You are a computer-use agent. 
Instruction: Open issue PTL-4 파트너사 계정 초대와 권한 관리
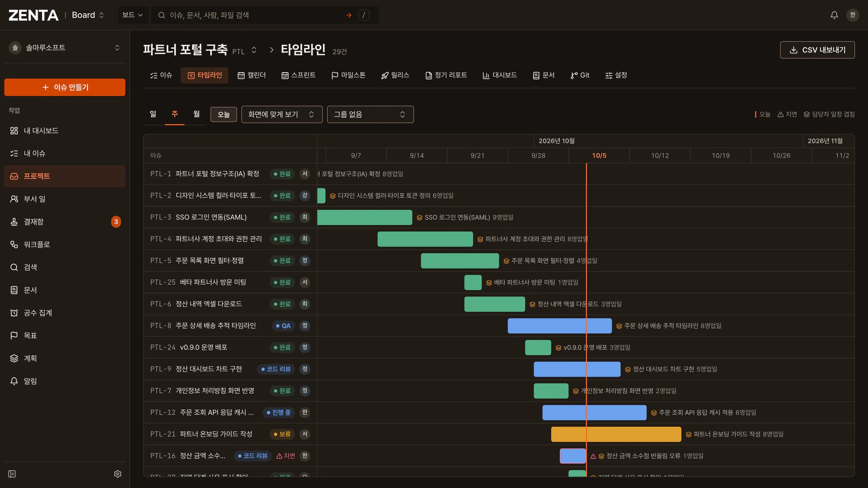(218, 239)
